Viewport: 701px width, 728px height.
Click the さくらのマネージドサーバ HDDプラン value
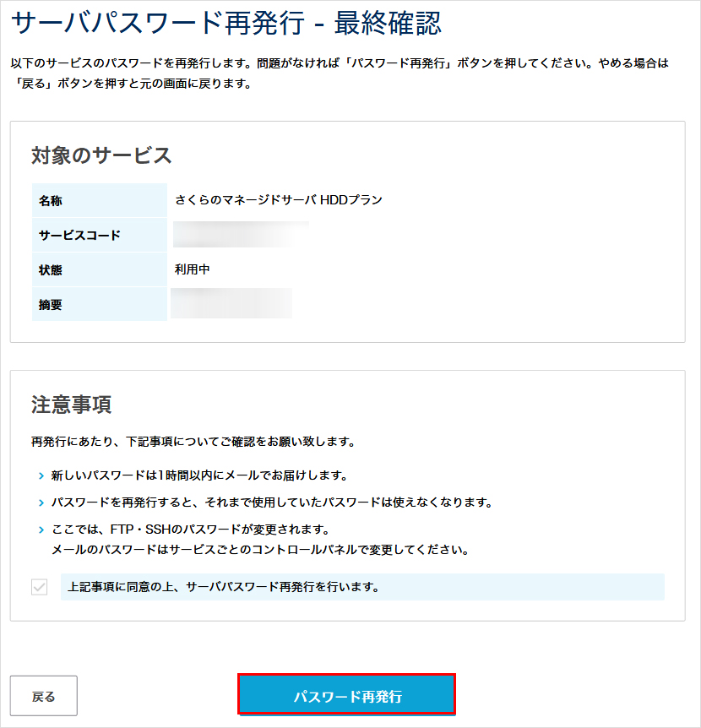pyautogui.click(x=279, y=200)
